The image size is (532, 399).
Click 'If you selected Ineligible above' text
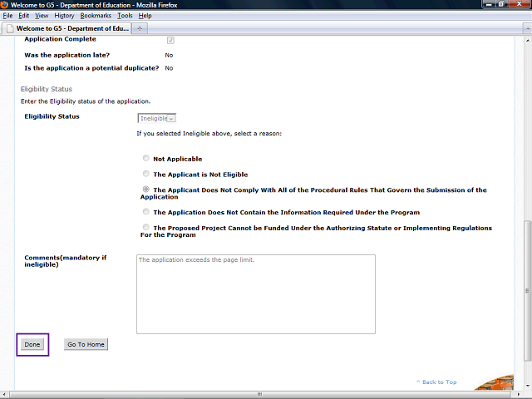[209, 133]
